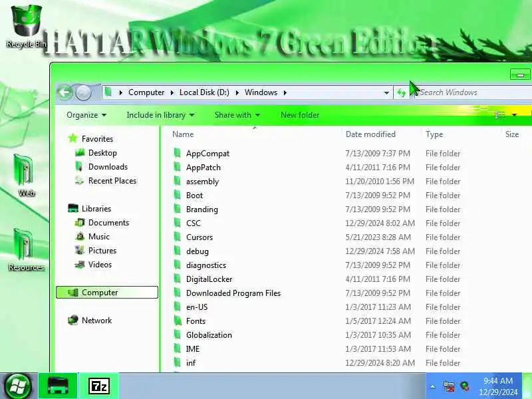
Task: Select the Favorites star icon
Action: 72,138
